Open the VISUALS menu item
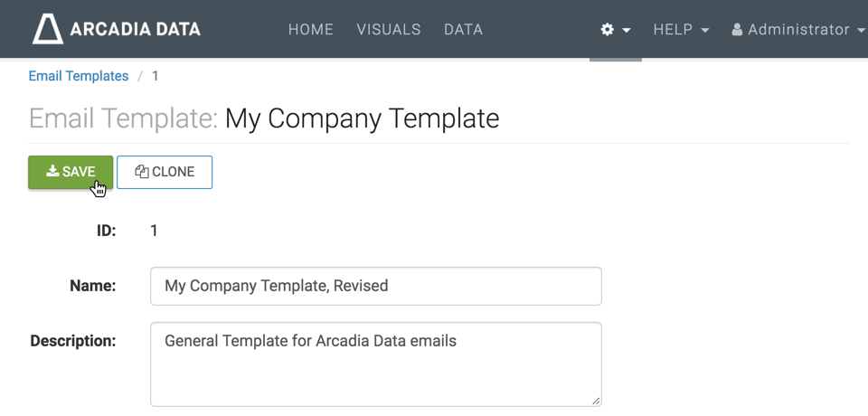 pos(389,30)
